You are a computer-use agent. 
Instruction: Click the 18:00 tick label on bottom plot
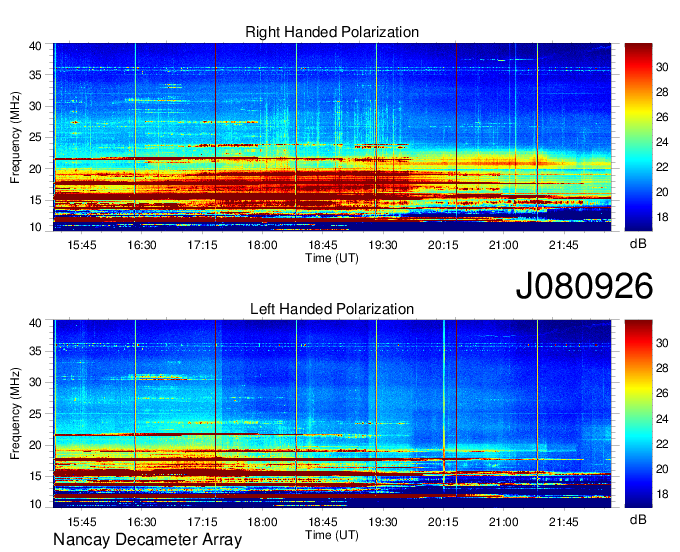tap(262, 522)
